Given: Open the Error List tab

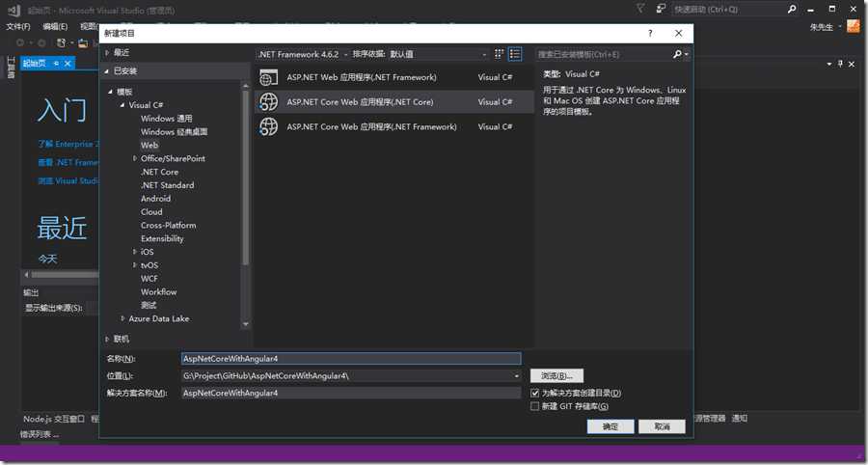Looking at the screenshot, I should click(40, 434).
